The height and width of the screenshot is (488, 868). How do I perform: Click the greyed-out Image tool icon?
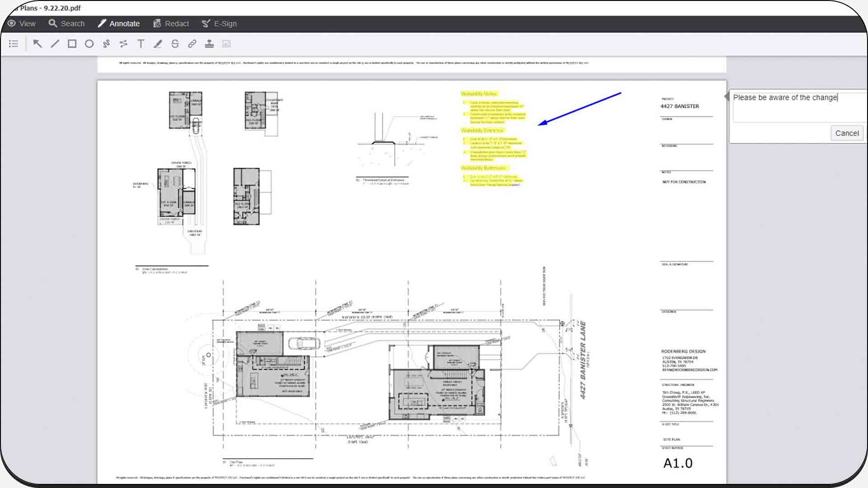(226, 44)
